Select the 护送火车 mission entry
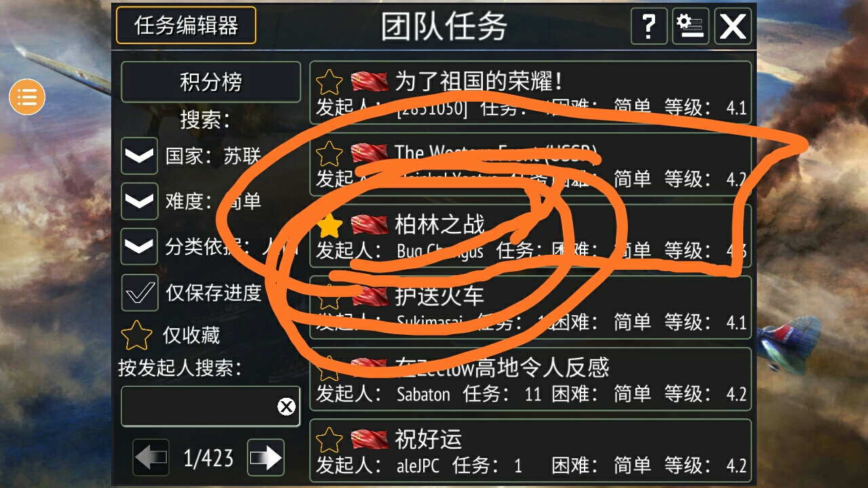 [531, 308]
